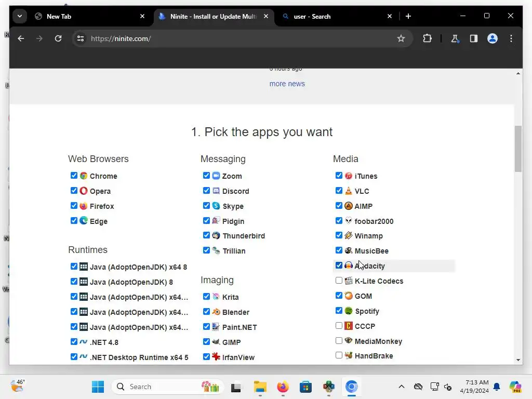Toggle the browser side panel icon

point(474,38)
